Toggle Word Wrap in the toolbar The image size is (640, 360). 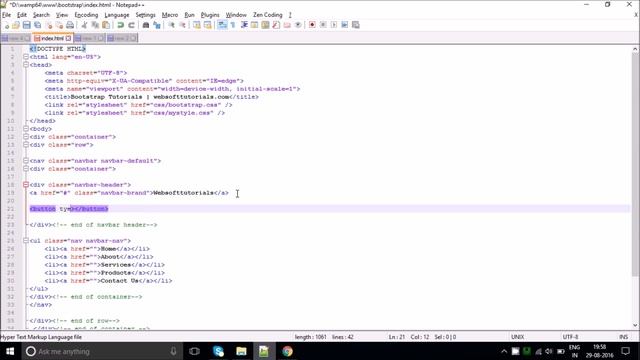pyautogui.click(x=222, y=25)
